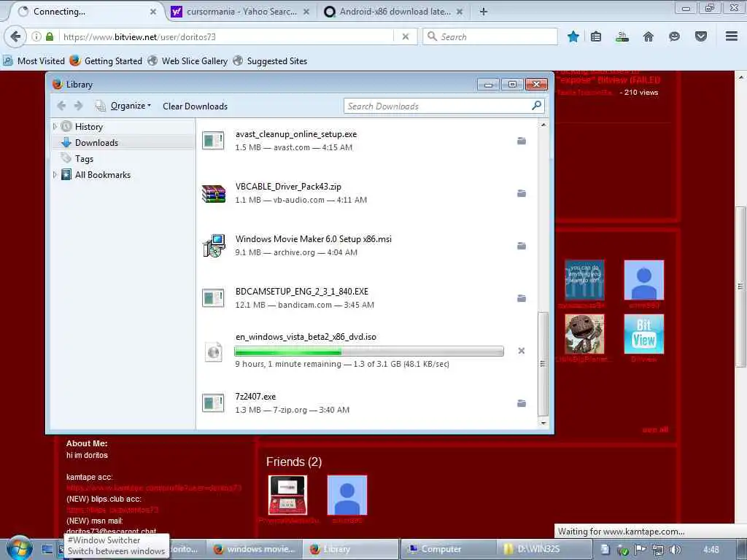Screen dimensions: 747x560
Task: Select the 7z2407.exe download entry
Action: click(x=367, y=402)
